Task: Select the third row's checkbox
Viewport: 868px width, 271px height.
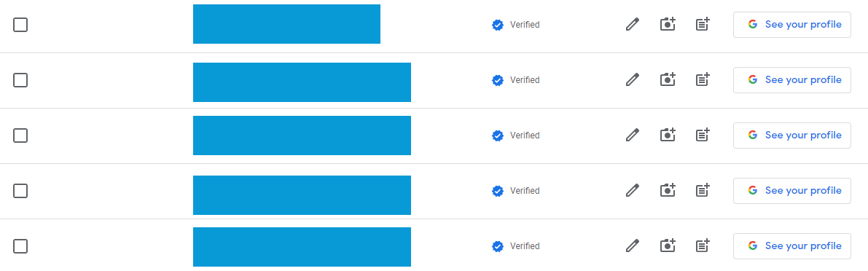Action: [x=20, y=135]
